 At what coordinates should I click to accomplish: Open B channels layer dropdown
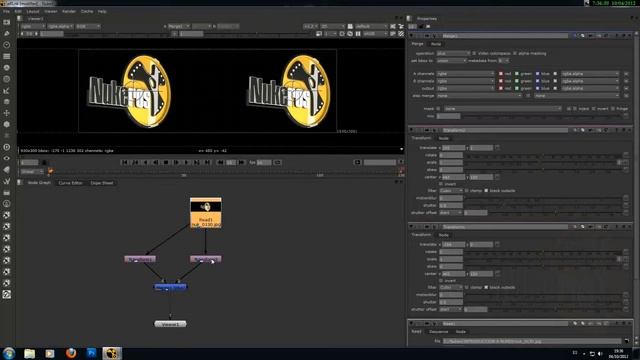coord(465,81)
